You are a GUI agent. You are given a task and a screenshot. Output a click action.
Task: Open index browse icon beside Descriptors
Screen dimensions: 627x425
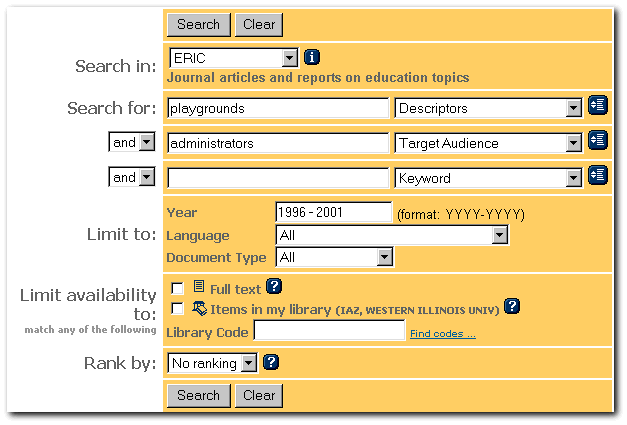pyautogui.click(x=597, y=106)
